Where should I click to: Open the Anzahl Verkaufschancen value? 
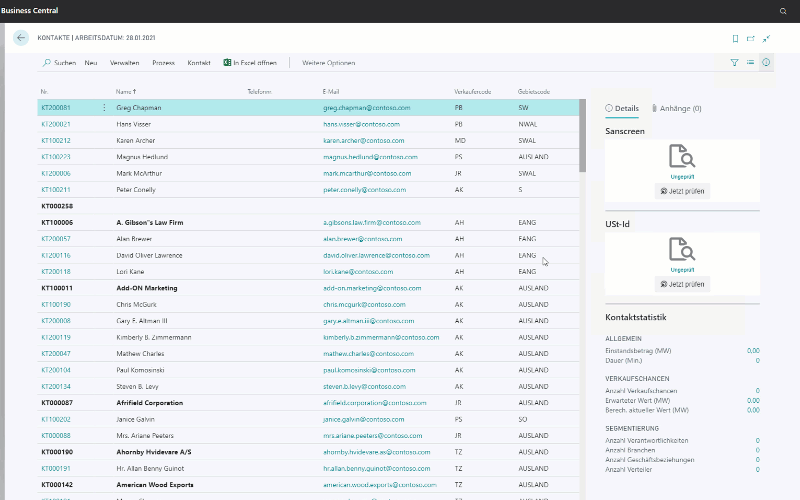click(758, 391)
